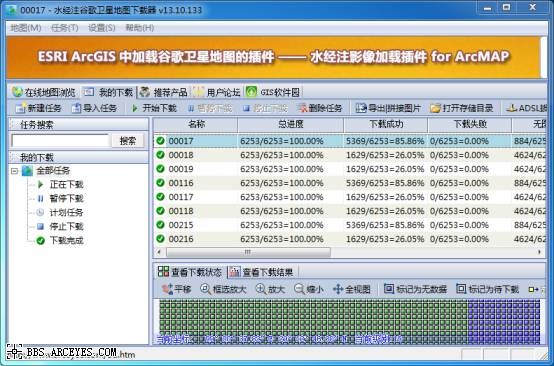
Task: Select task row 00018
Action: click(x=350, y=155)
